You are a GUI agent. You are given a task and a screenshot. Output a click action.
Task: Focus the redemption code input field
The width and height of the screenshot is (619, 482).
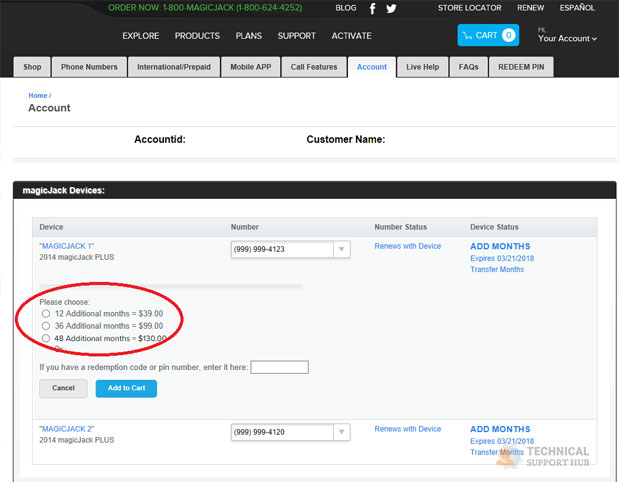pos(279,367)
